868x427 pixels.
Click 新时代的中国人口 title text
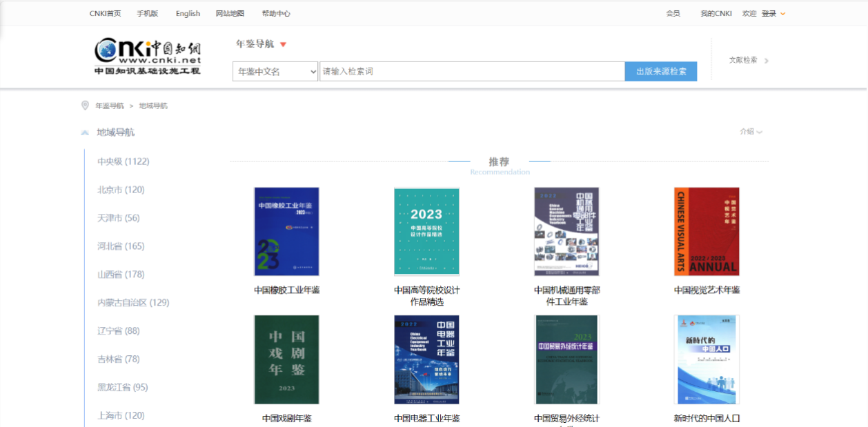point(707,419)
